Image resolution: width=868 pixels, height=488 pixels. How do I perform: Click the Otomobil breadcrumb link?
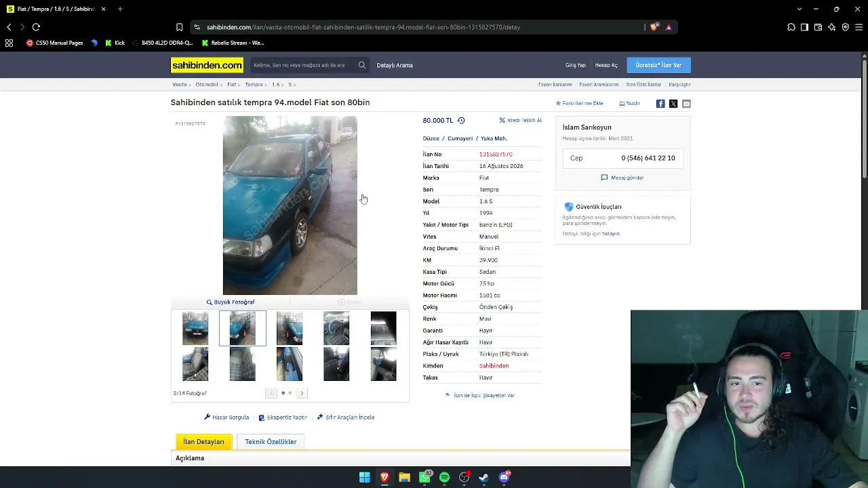click(207, 85)
